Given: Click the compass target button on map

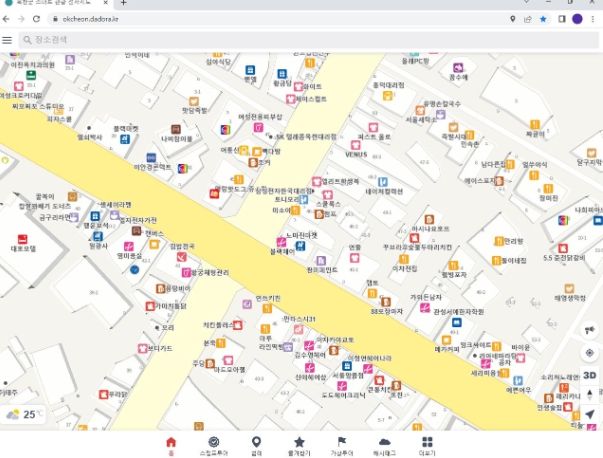Looking at the screenshot, I should point(590,352).
